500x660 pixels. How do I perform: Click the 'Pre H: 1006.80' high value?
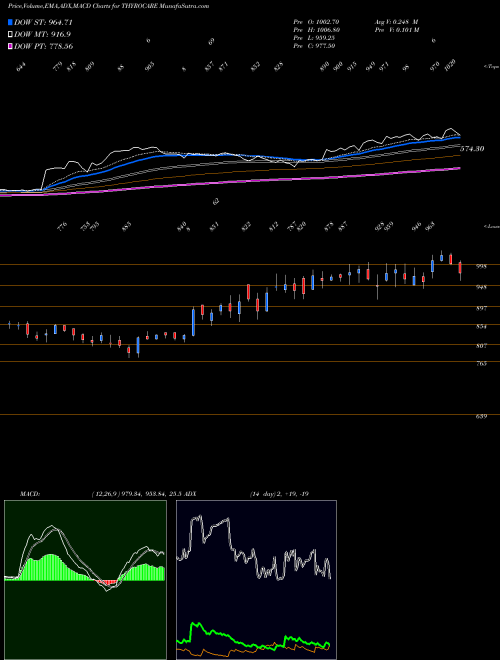pyautogui.click(x=316, y=30)
